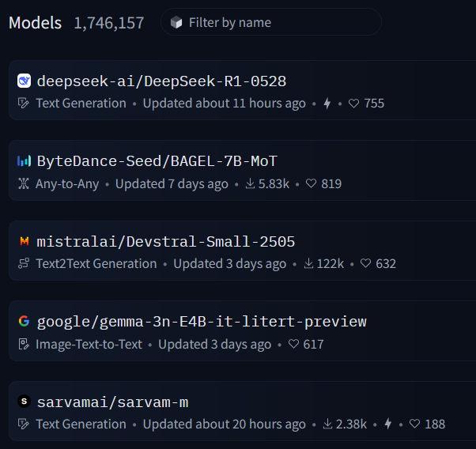Click the Image-Text-to-Text task icon
The width and height of the screenshot is (476, 449).
[x=23, y=345]
